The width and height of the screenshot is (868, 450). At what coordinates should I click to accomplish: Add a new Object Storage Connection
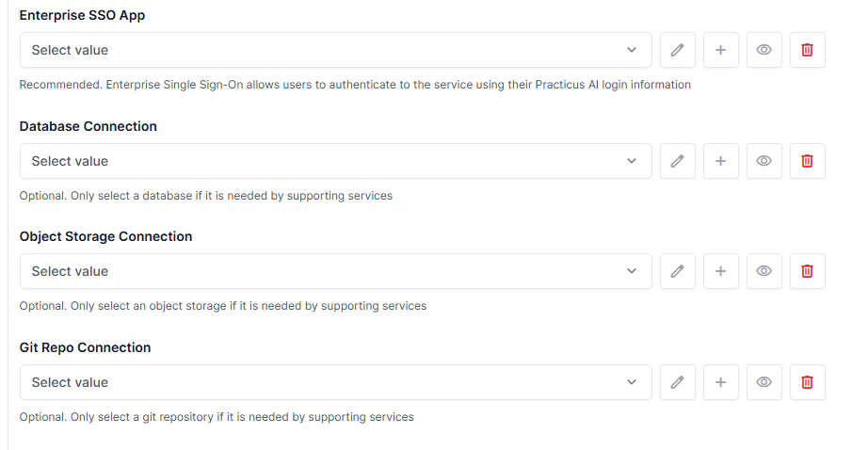(720, 271)
